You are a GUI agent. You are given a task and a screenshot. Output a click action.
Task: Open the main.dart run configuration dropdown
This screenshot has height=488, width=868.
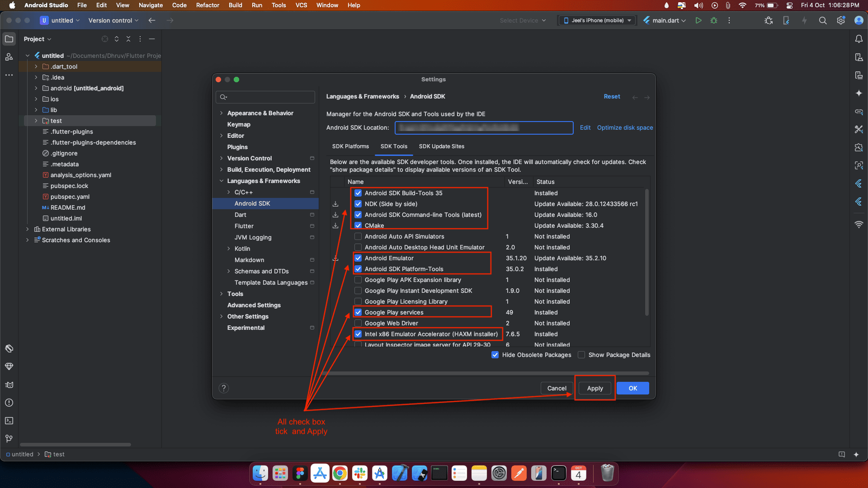pos(665,20)
